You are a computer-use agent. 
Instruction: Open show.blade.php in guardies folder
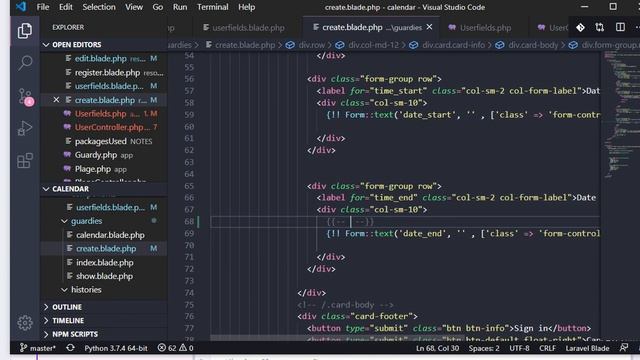pyautogui.click(x=104, y=276)
